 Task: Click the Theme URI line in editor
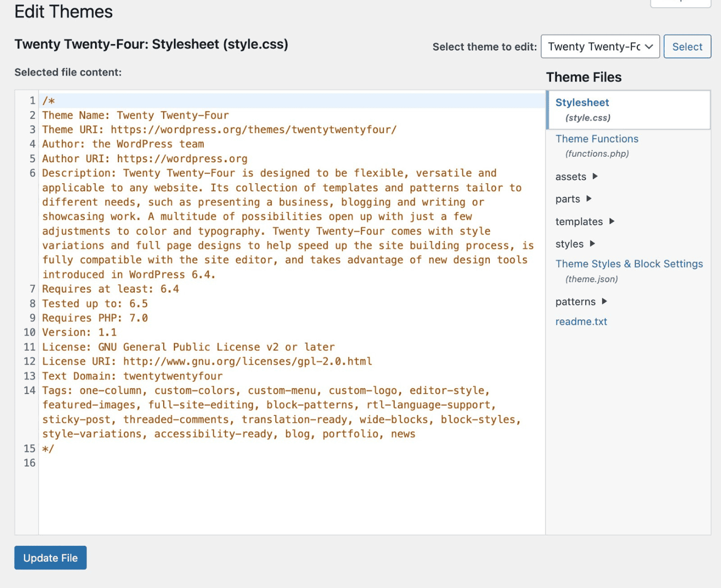pos(219,130)
